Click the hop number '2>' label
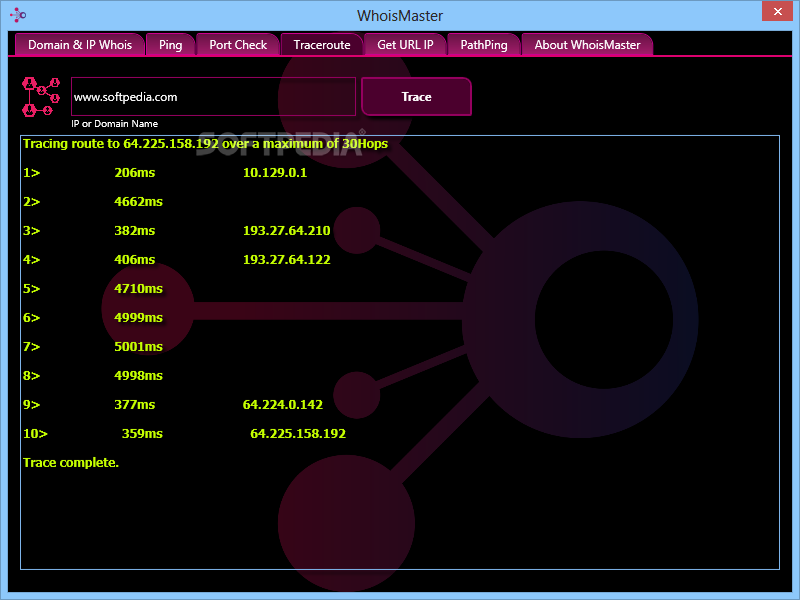Viewport: 800px width, 600px height. click(32, 202)
